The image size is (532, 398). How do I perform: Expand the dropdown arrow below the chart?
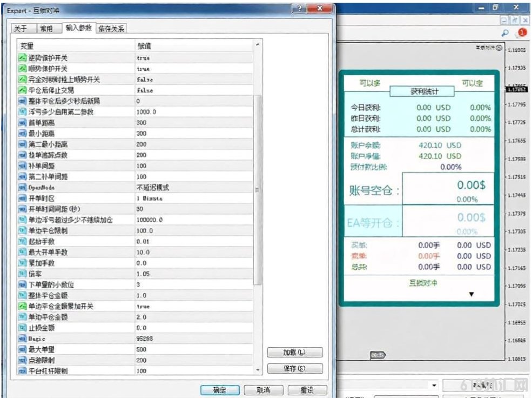click(x=434, y=386)
